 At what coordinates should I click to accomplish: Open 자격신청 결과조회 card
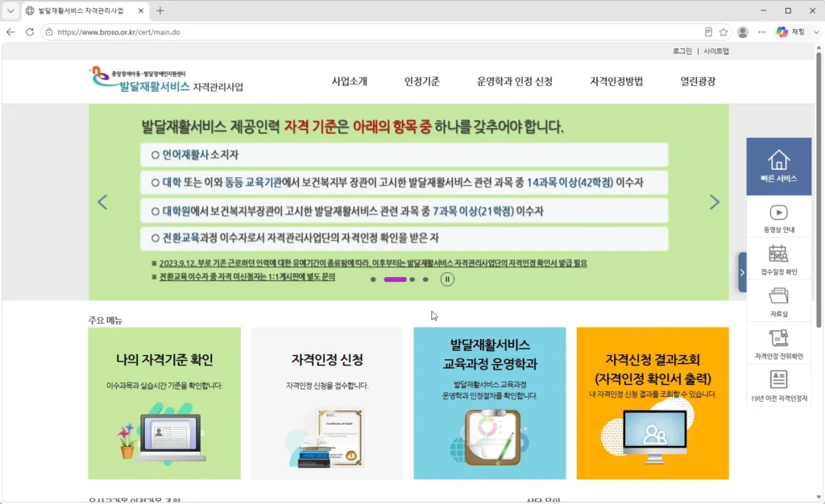tap(653, 403)
